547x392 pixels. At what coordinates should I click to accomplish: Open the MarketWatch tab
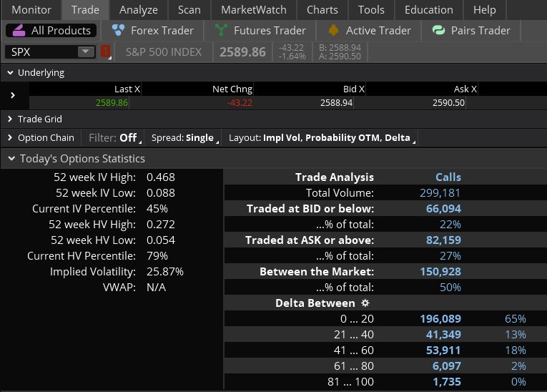[x=254, y=10]
